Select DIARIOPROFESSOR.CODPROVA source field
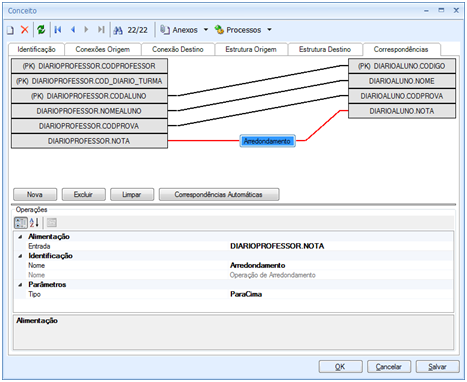Viewport: 467px width, 382px height. click(89, 126)
